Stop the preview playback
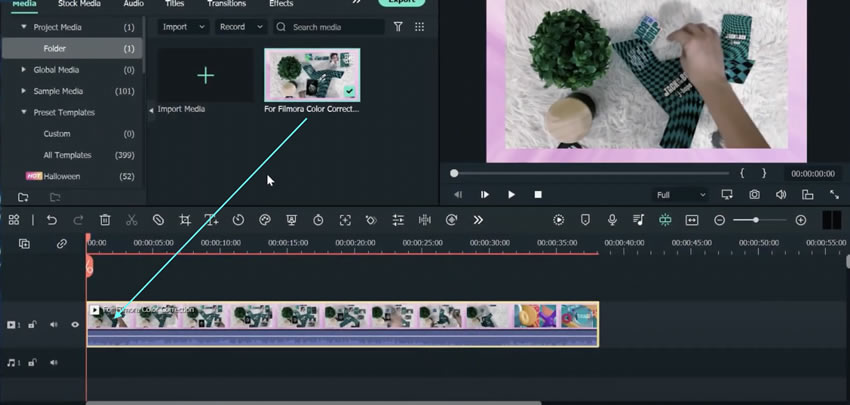The image size is (850, 405). (x=538, y=195)
